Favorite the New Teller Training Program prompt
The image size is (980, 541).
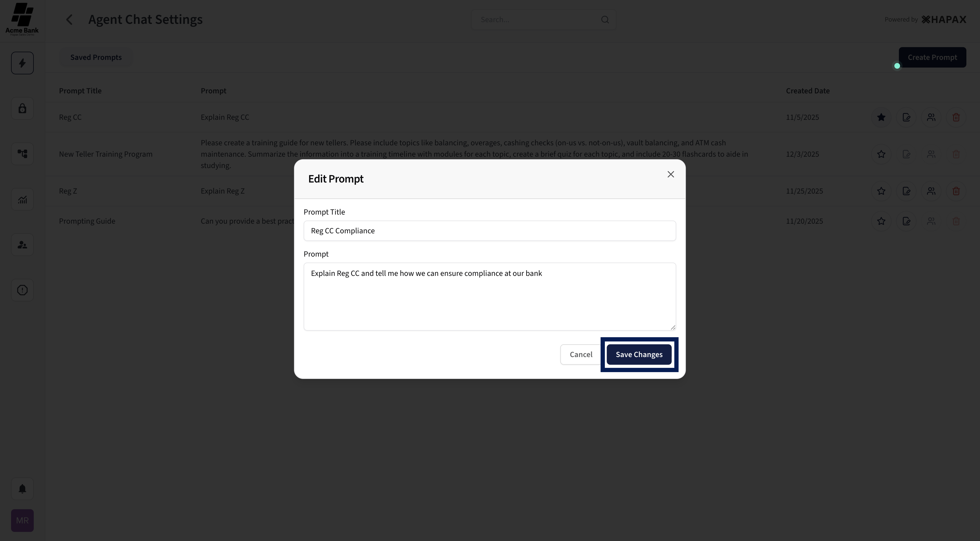881,154
